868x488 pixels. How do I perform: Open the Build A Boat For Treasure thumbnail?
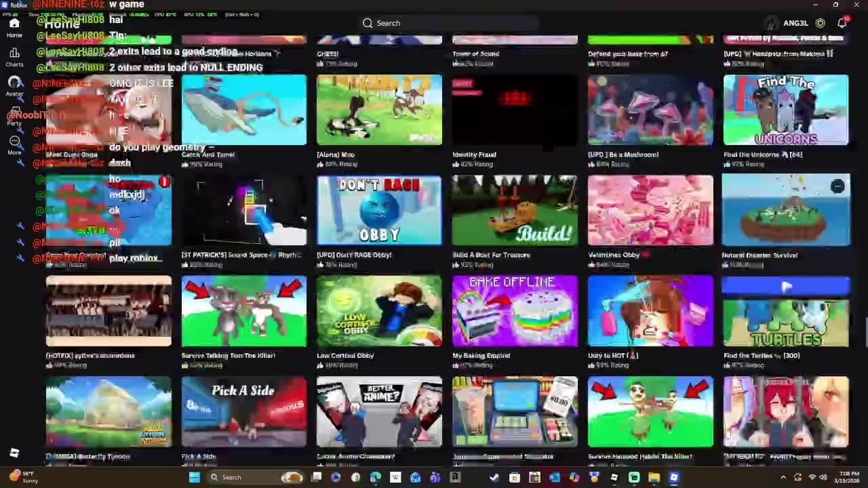515,210
